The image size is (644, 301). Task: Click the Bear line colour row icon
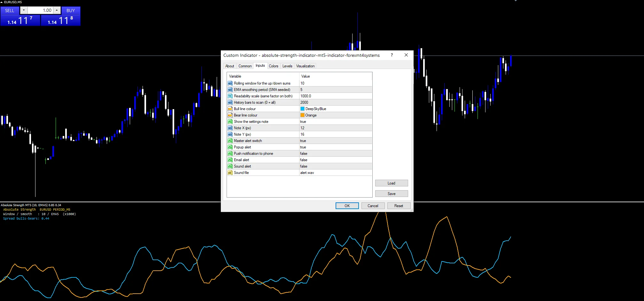[230, 115]
